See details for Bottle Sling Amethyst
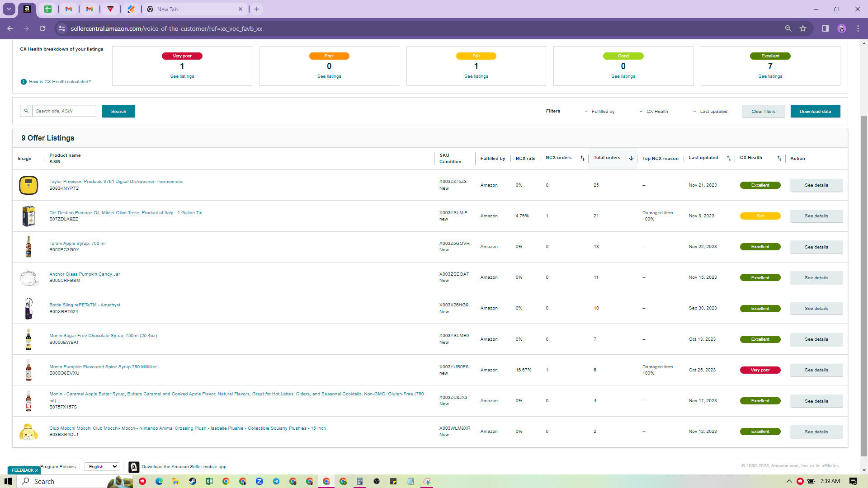This screenshot has width=868, height=488. [816, 309]
